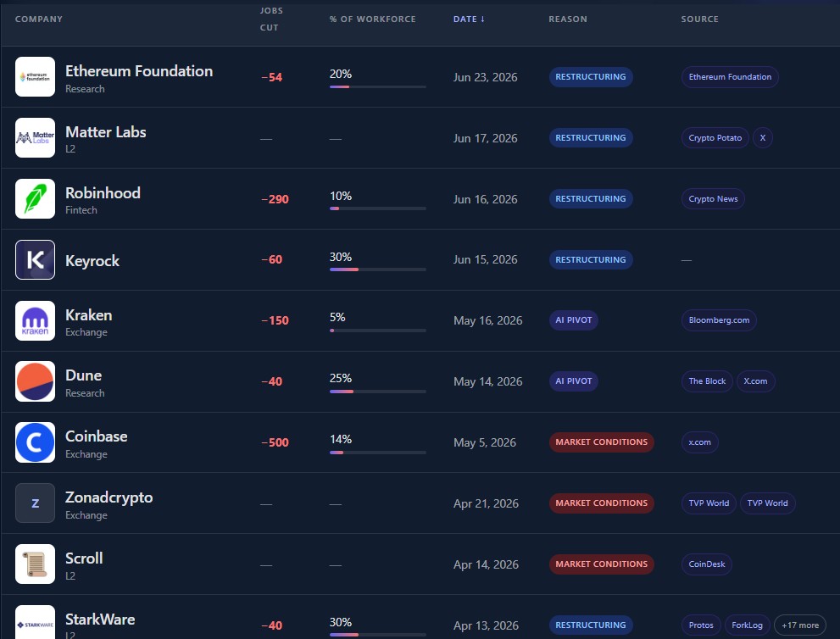Click Robinhood 10% workforce progress bar

(378, 208)
